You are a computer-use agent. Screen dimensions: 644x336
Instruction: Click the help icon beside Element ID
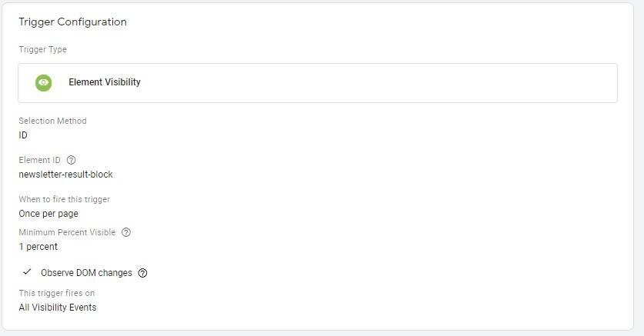click(x=72, y=160)
